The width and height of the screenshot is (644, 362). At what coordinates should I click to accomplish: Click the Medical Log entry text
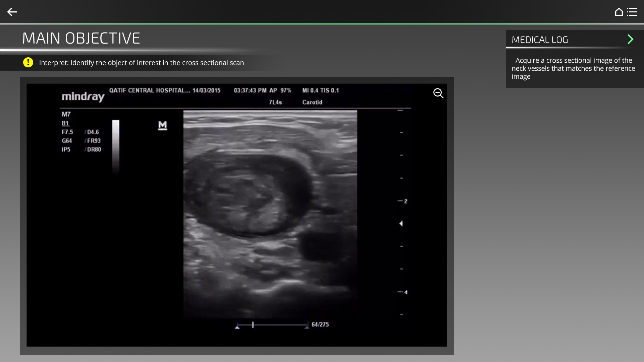(573, 68)
